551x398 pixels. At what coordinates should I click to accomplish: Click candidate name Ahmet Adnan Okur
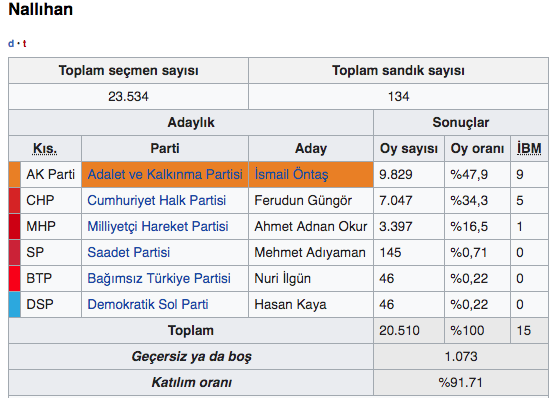[x=311, y=226]
